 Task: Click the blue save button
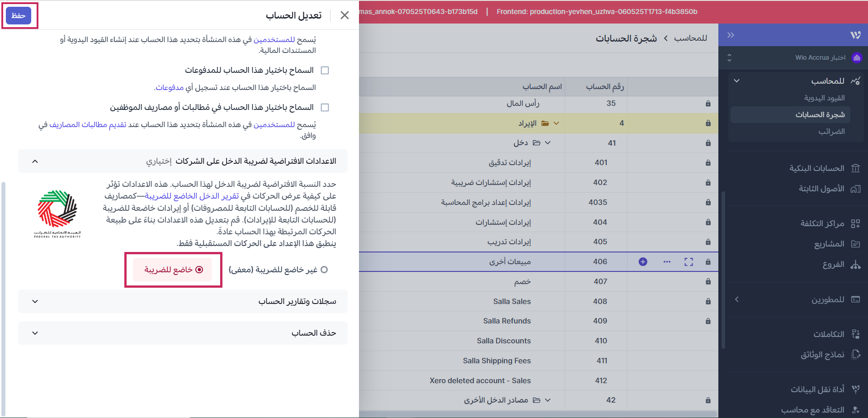pos(19,16)
